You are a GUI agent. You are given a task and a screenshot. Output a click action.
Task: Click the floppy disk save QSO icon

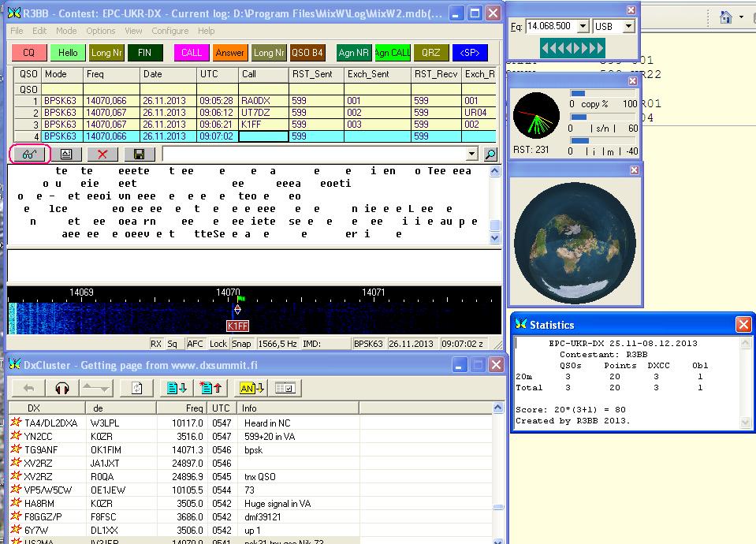139,155
